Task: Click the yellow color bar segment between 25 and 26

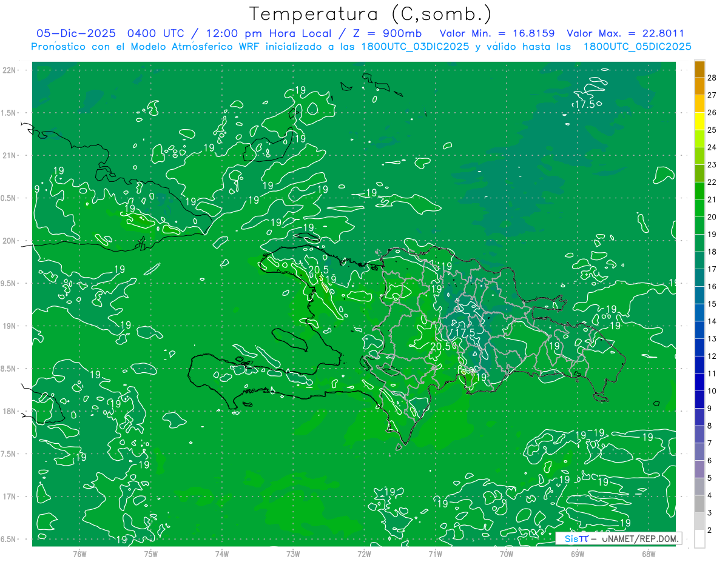Action: (699, 121)
